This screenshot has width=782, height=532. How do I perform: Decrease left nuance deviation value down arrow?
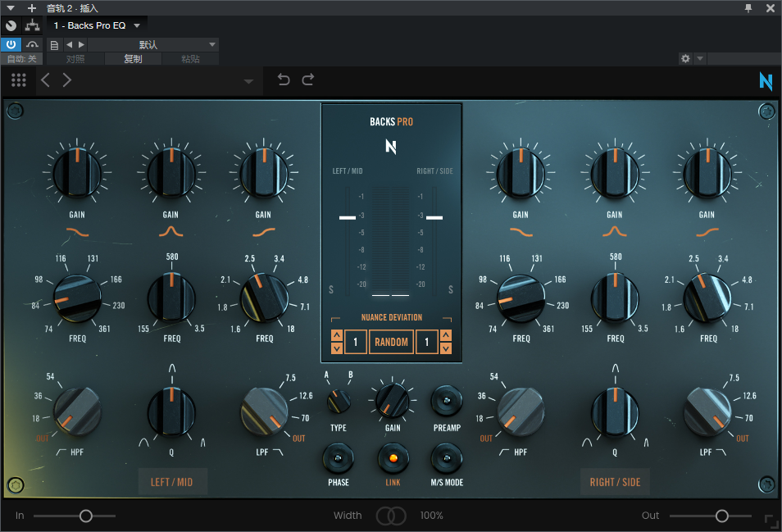[x=337, y=348]
